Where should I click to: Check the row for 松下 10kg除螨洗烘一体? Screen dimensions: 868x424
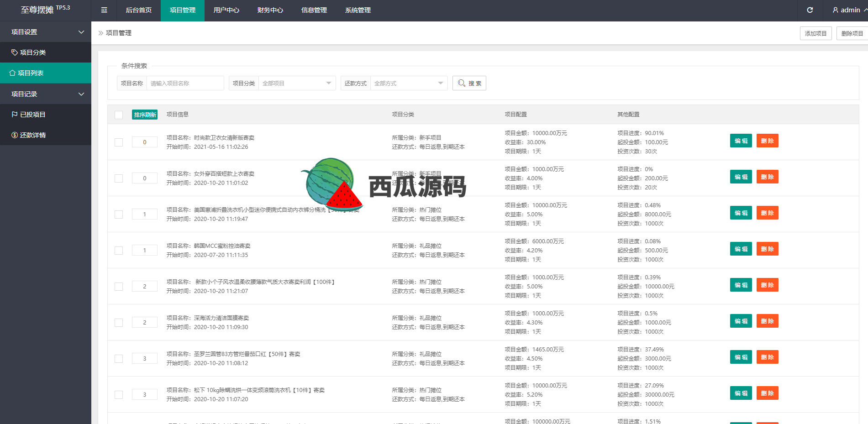(119, 395)
